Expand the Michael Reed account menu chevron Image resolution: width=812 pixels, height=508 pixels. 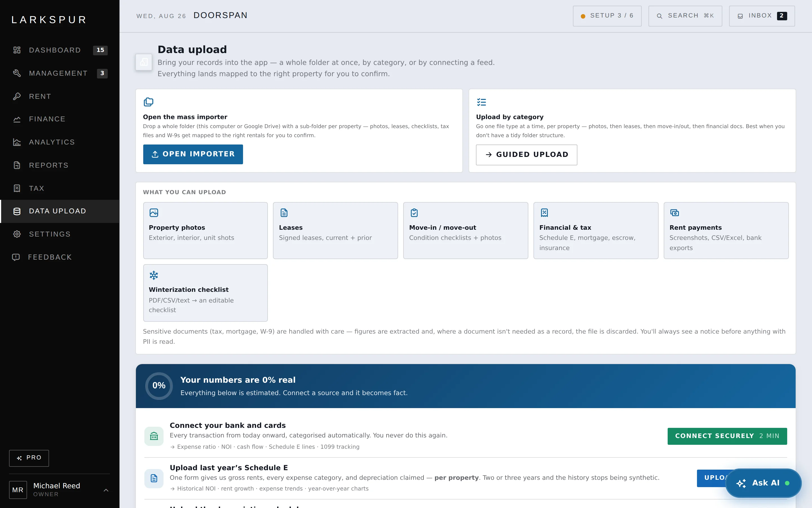click(x=106, y=490)
